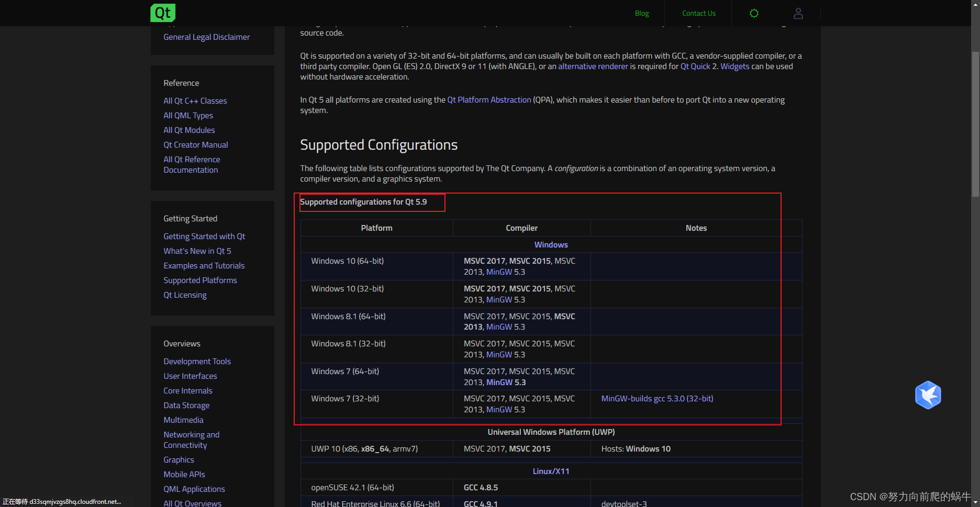Click Hosts: Windows 10 note cell

click(696, 449)
